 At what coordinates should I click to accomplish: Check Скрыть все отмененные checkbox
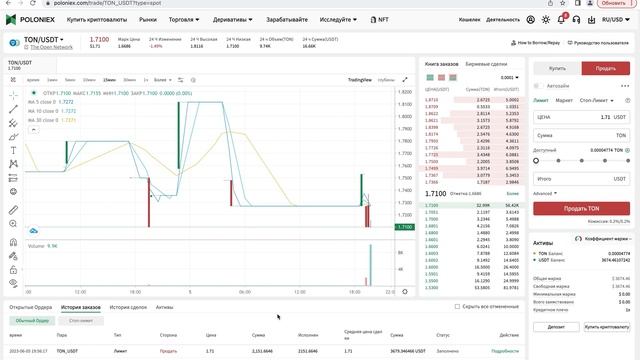point(457,307)
